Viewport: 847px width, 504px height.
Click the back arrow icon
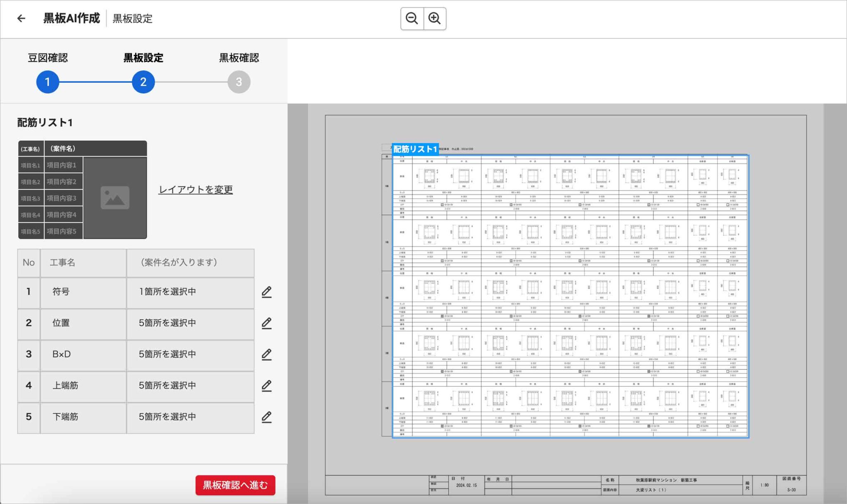pos(21,19)
